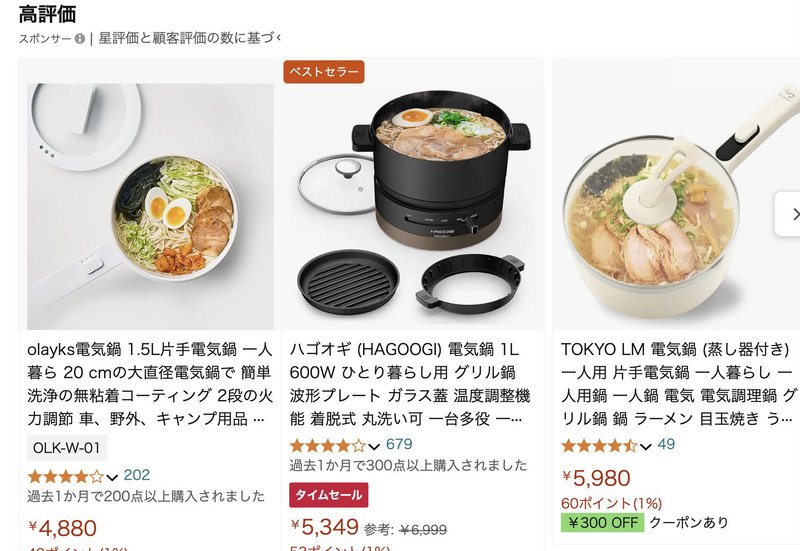The width and height of the screenshot is (800, 551).
Task: Open TOKYO LM 電気鍋 title link
Action: pos(679,384)
